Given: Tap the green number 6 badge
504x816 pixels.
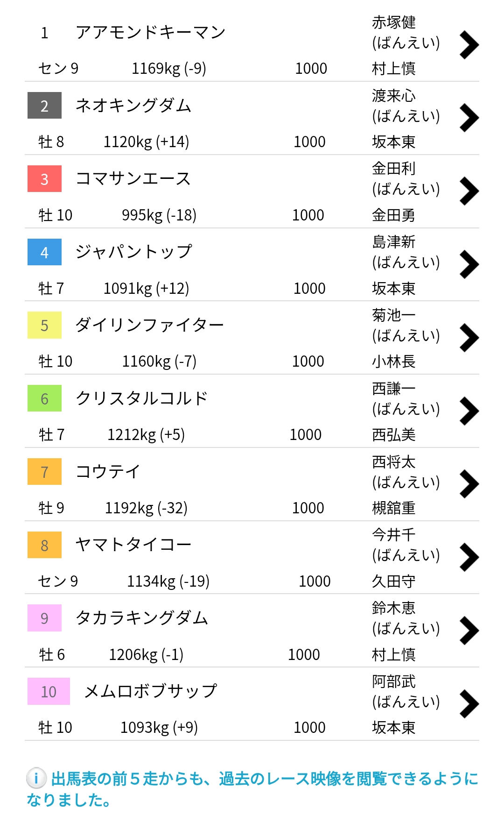Looking at the screenshot, I should click(x=44, y=398).
